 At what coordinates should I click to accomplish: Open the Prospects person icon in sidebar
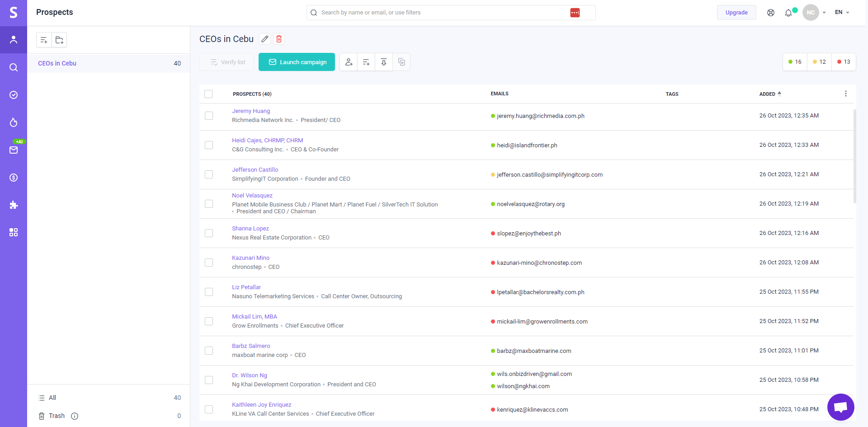click(14, 40)
